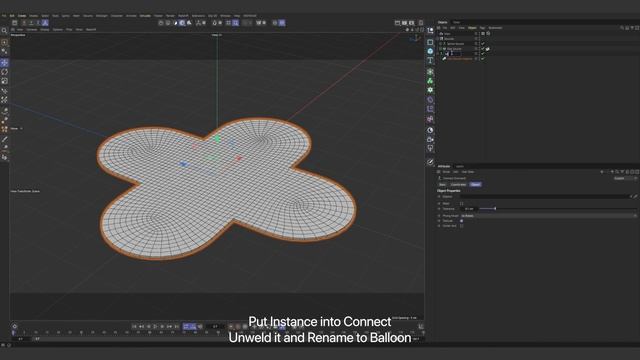
Task: Click the pencil icon at right palette bottom
Action: [x=430, y=162]
